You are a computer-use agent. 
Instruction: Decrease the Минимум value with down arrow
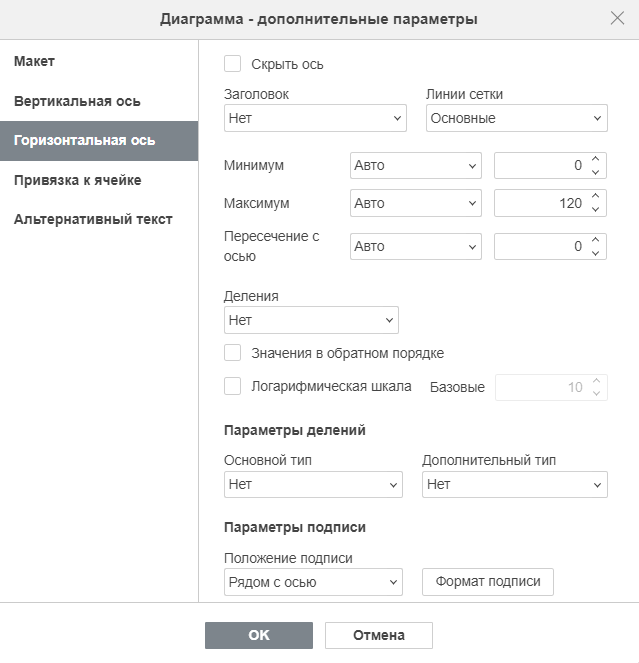tap(595, 172)
